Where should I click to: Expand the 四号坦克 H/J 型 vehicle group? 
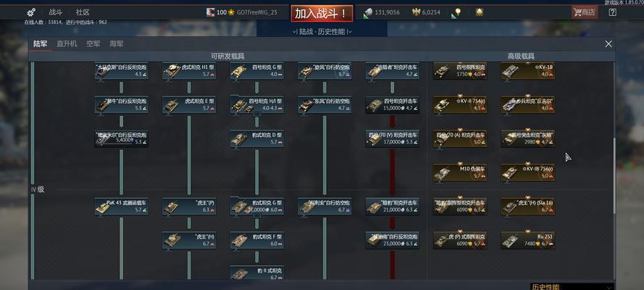coord(256,104)
